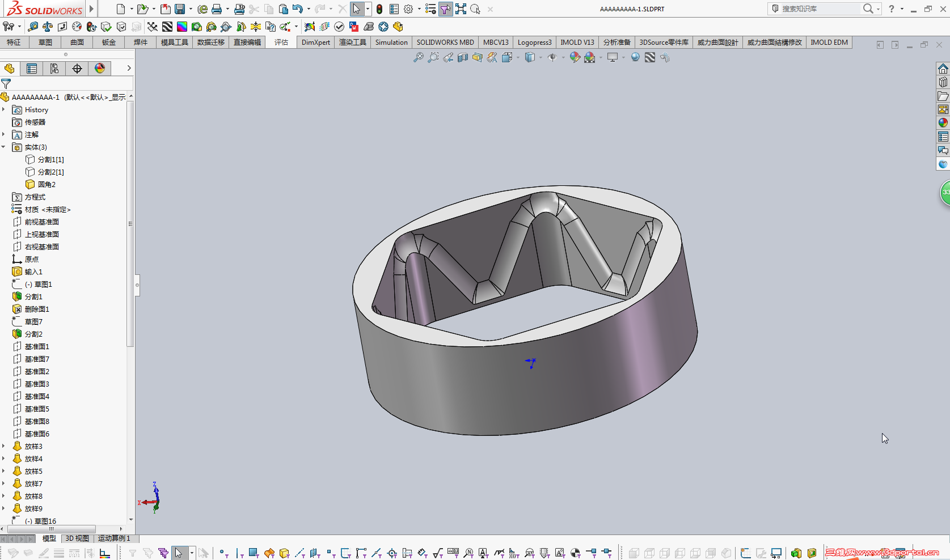Open the DisplayManager color-ball tab
The width and height of the screenshot is (950, 560).
tap(100, 69)
